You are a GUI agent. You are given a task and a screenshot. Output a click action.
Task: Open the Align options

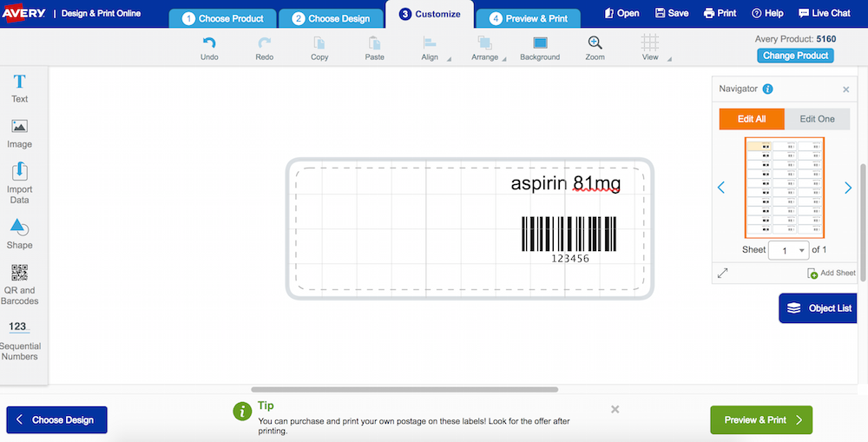pyautogui.click(x=431, y=48)
